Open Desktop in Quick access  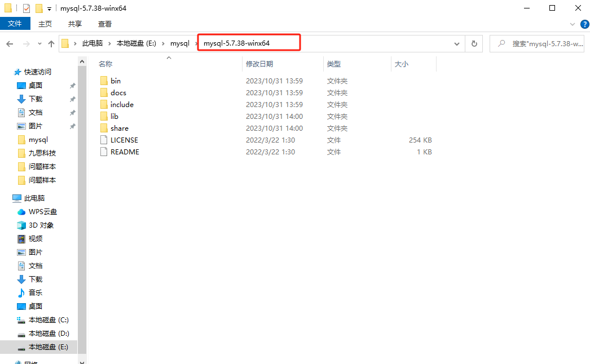(36, 85)
